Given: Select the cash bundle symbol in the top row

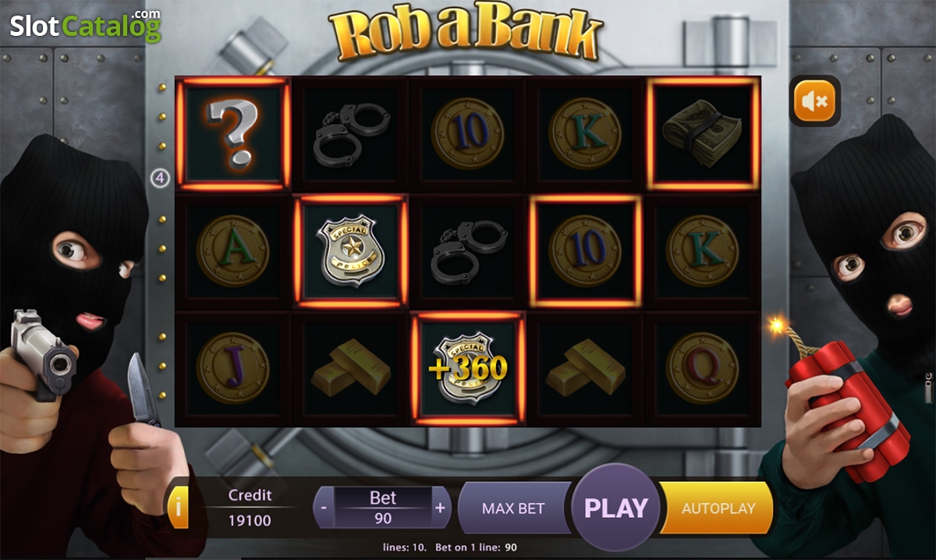Looking at the screenshot, I should coord(703,134).
